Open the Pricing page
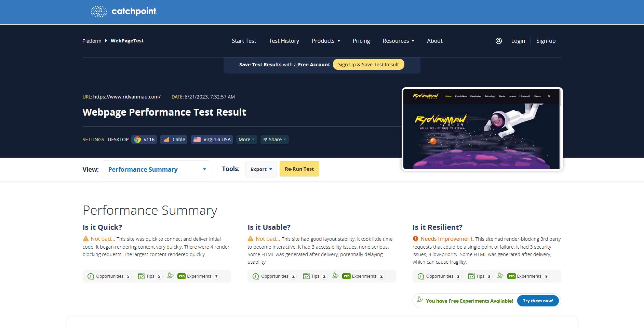This screenshot has width=644, height=329. [361, 41]
